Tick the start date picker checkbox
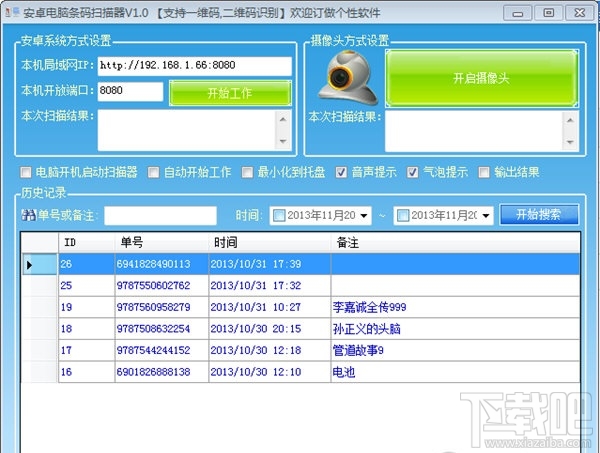Screen dimensions: 600x453 coord(279,215)
